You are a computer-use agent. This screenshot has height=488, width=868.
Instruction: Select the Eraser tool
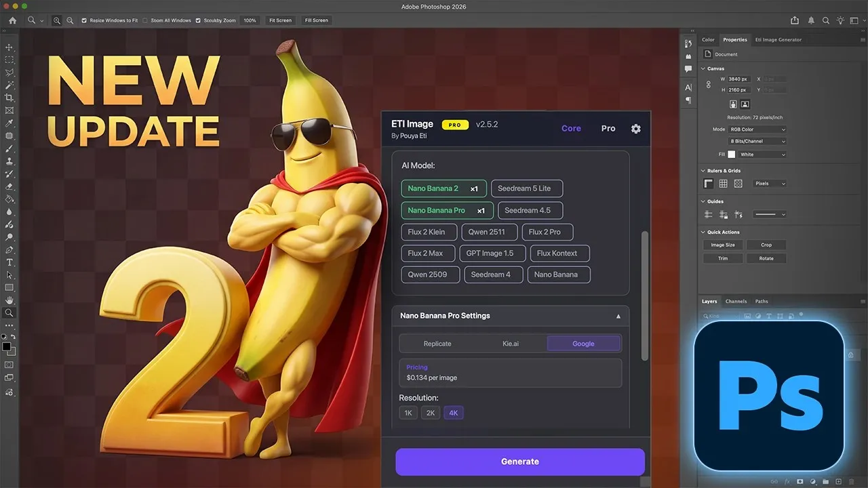tap(9, 186)
